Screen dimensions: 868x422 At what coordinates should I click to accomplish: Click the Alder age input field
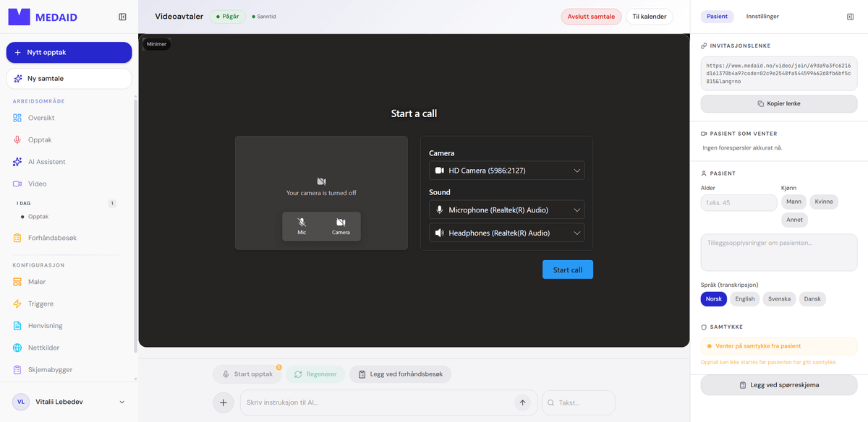(x=739, y=202)
